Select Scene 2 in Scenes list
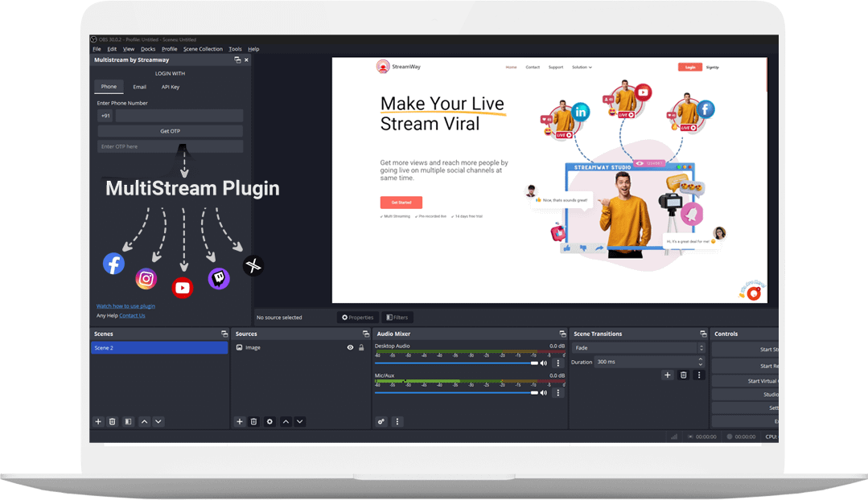Viewport: 868px width, 500px height. (158, 348)
